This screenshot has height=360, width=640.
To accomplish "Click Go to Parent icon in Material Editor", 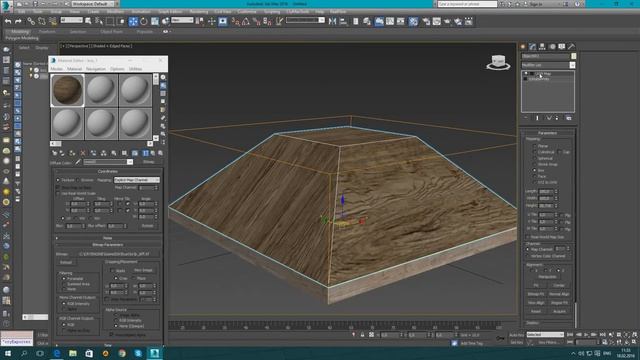I will point(153,153).
